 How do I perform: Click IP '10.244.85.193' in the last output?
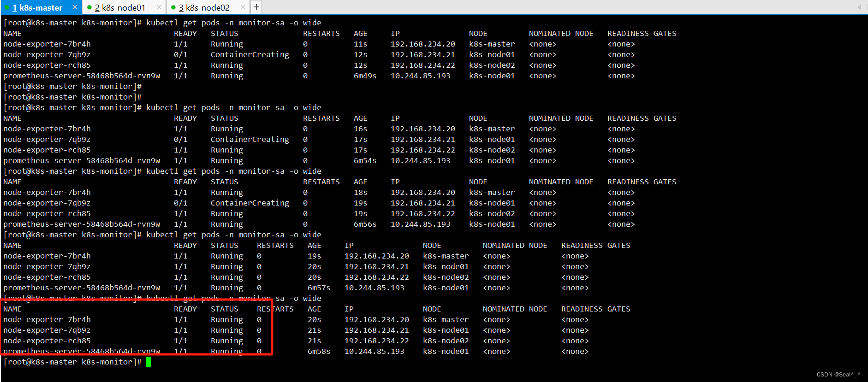[x=375, y=351]
